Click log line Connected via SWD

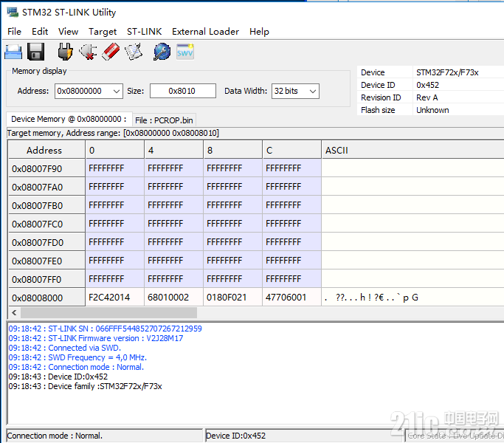pyautogui.click(x=65, y=348)
